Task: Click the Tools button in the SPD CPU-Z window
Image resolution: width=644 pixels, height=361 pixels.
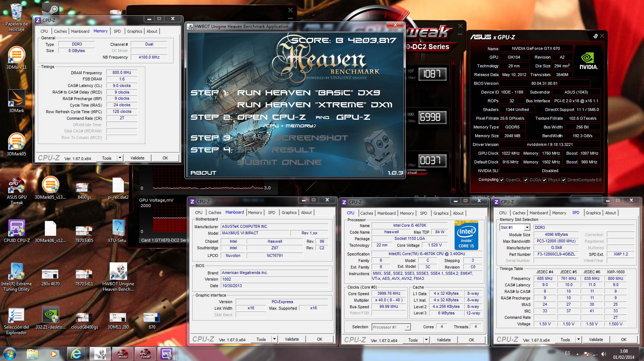Action: coord(565,340)
